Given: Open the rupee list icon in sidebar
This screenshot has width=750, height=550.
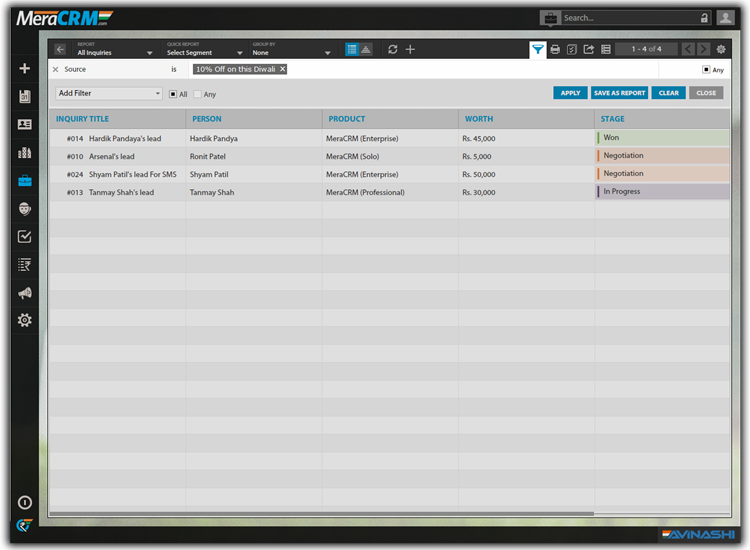Looking at the screenshot, I should (x=24, y=264).
